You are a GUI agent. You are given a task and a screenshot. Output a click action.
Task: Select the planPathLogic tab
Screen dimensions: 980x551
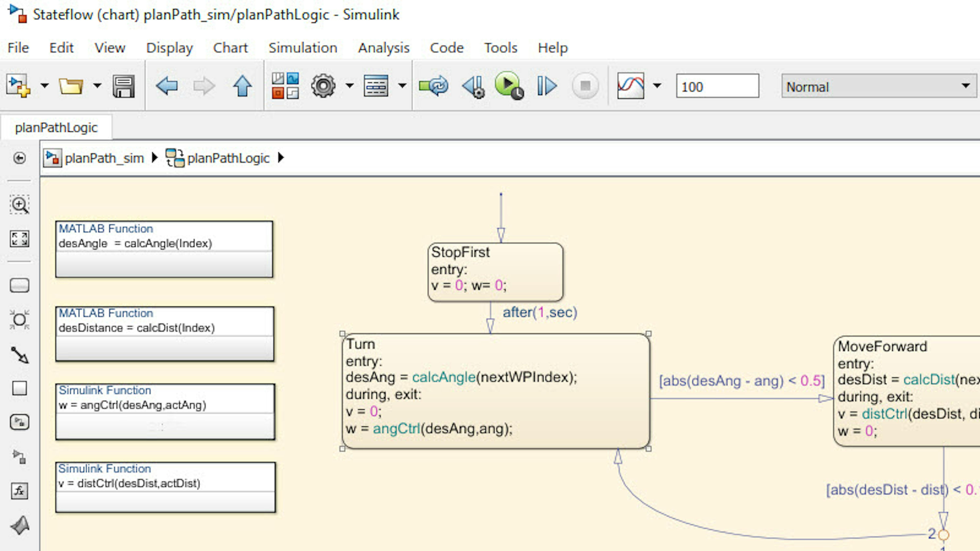[56, 127]
